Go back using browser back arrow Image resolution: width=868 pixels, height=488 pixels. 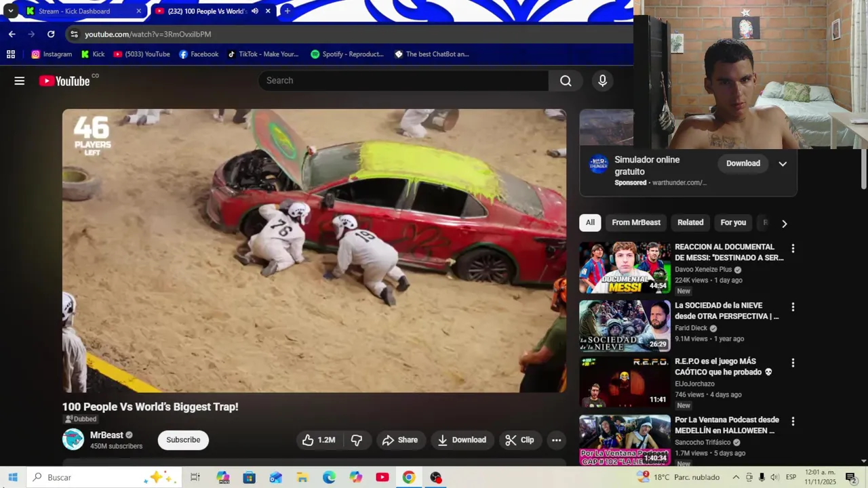tap(12, 34)
